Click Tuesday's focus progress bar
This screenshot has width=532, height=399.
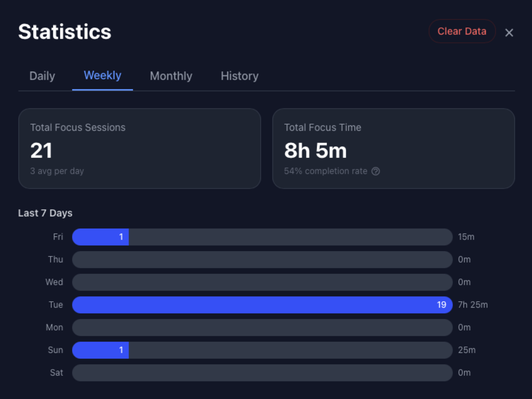260,304
